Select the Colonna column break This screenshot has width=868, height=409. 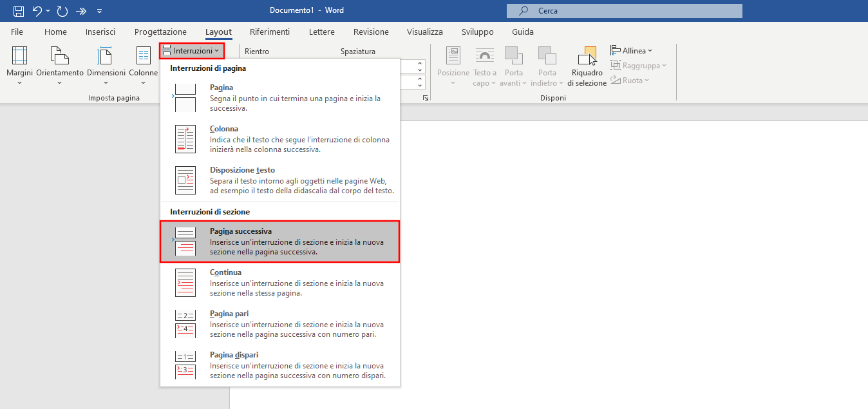pos(279,138)
